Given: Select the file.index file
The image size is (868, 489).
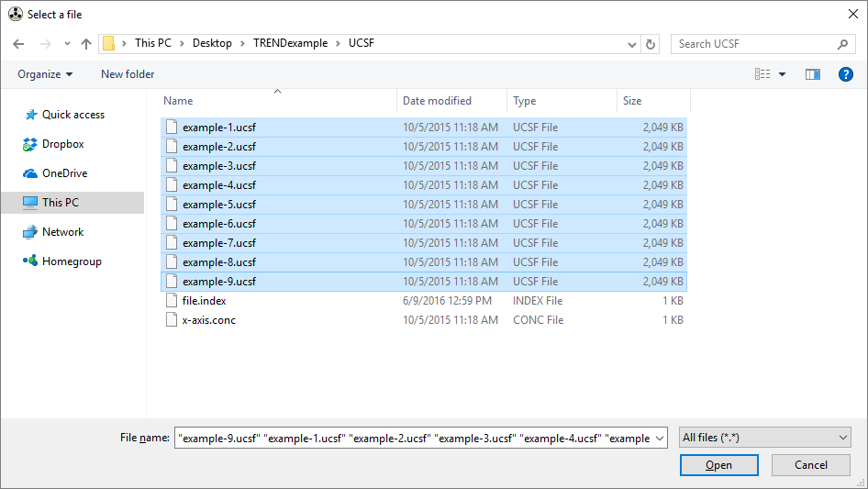Looking at the screenshot, I should click(x=204, y=301).
